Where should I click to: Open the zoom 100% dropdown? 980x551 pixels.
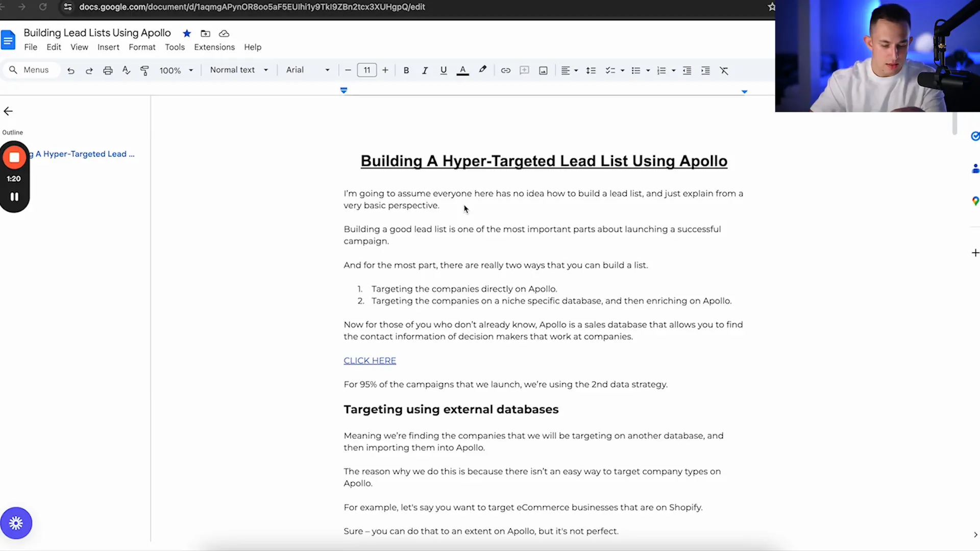coord(176,70)
